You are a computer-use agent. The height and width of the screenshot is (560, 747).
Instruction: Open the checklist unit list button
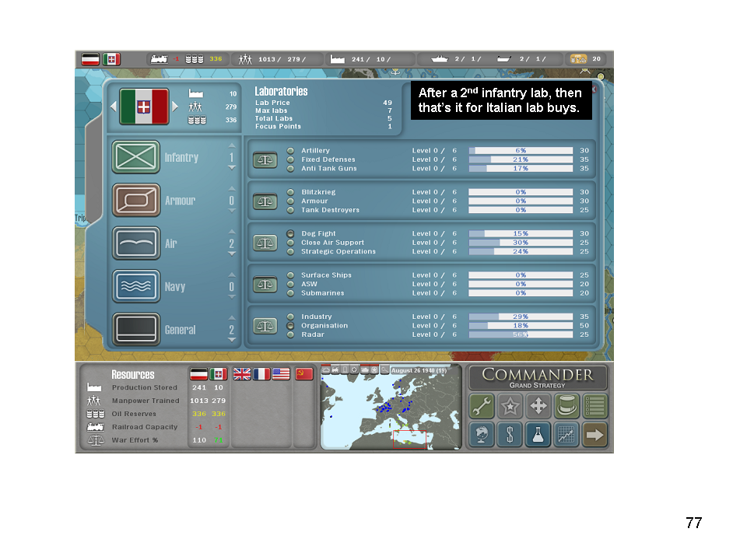[x=595, y=405]
